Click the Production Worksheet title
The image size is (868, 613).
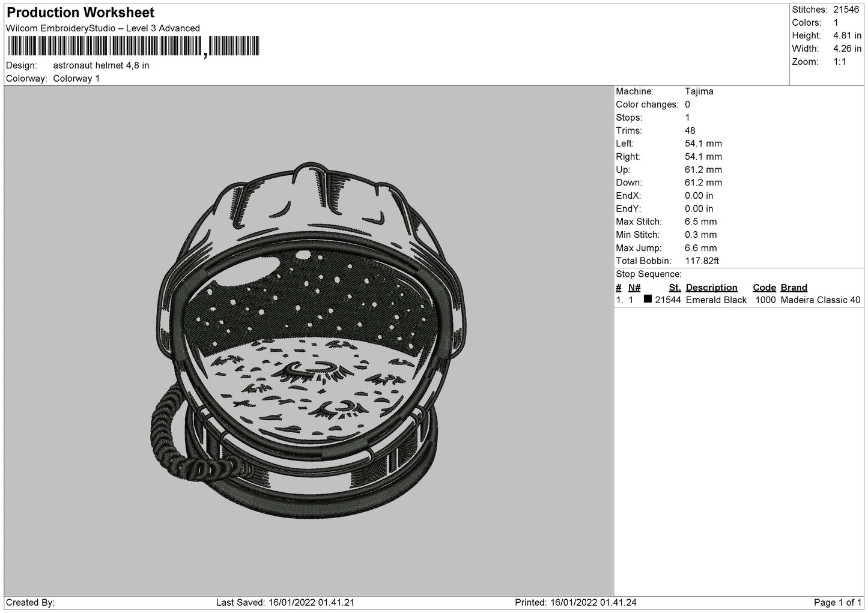click(80, 13)
